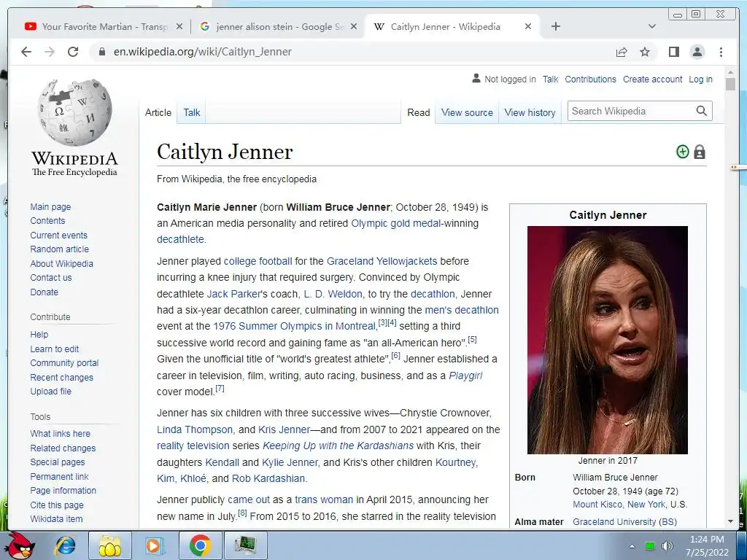The width and height of the screenshot is (747, 560).
Task: Open the taskbar clock showing 1:24 PM
Action: point(707,545)
